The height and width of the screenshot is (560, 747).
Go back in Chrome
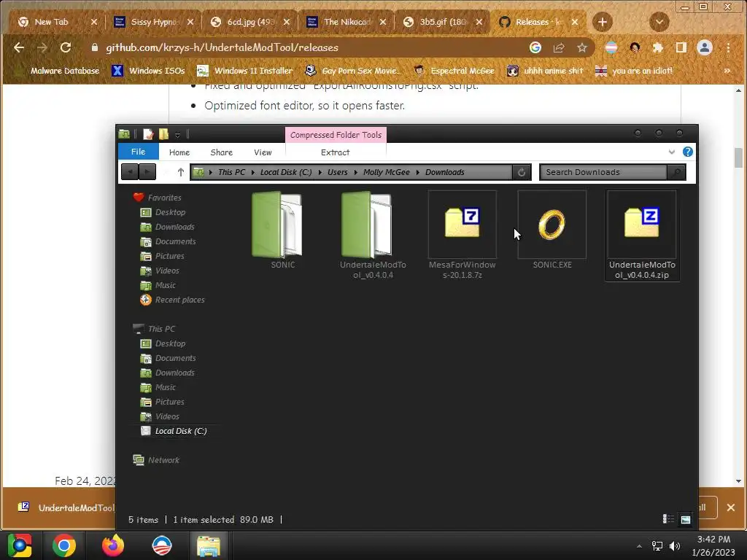18,47
